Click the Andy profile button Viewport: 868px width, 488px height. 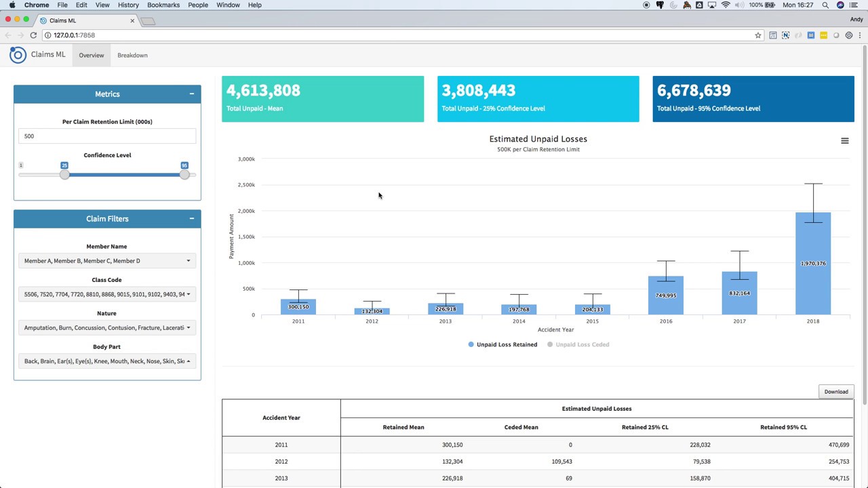[856, 20]
